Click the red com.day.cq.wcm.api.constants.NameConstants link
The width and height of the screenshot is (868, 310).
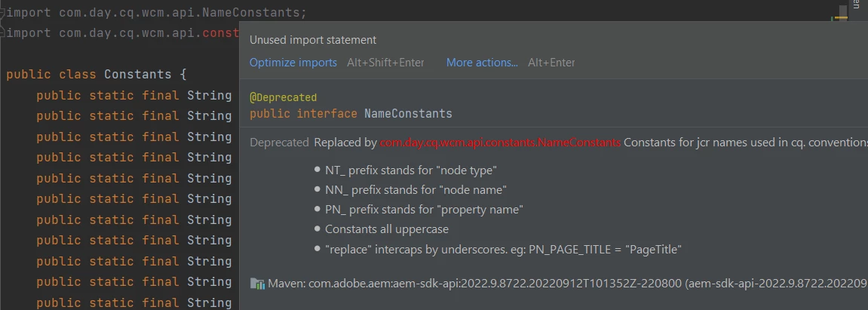(501, 142)
